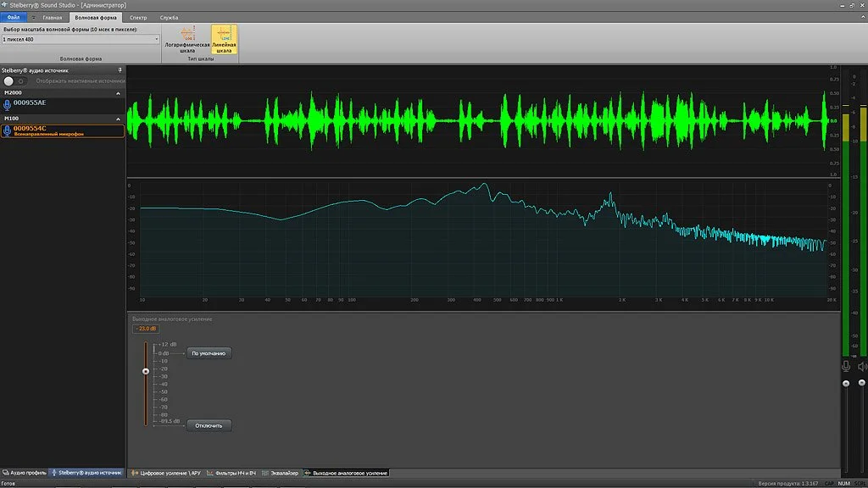Viewport: 868px width, 488px height.
Task: Open the quick access toolbar arrow beside Файл
Action: 33,18
